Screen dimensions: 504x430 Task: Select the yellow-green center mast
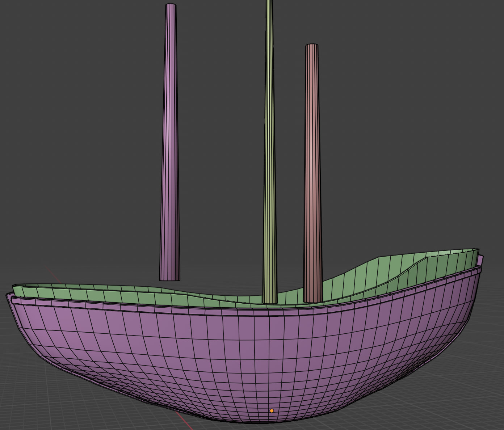pyautogui.click(x=269, y=145)
